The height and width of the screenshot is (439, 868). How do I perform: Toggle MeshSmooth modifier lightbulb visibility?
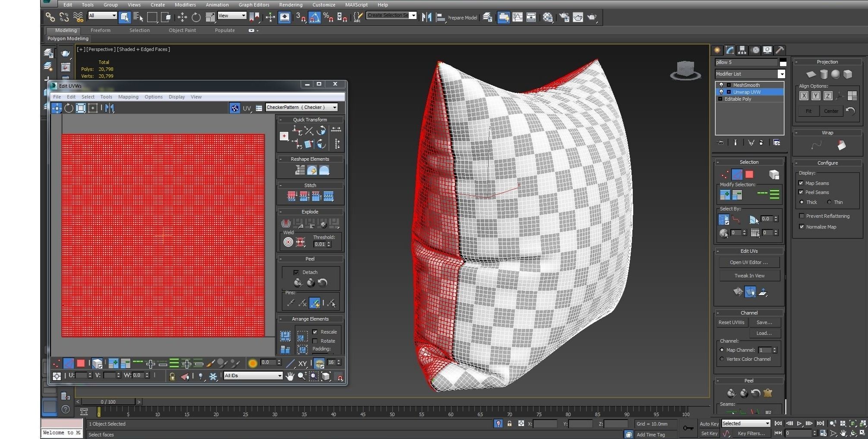[721, 85]
